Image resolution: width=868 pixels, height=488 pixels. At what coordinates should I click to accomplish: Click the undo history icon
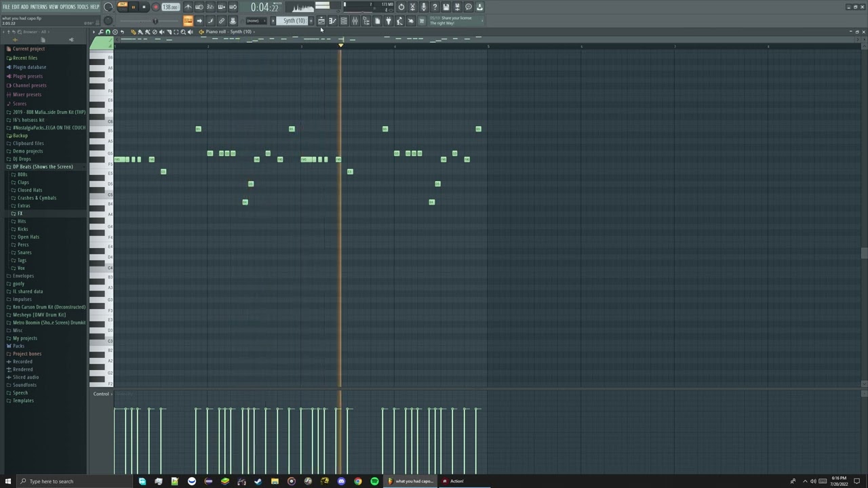click(x=401, y=7)
